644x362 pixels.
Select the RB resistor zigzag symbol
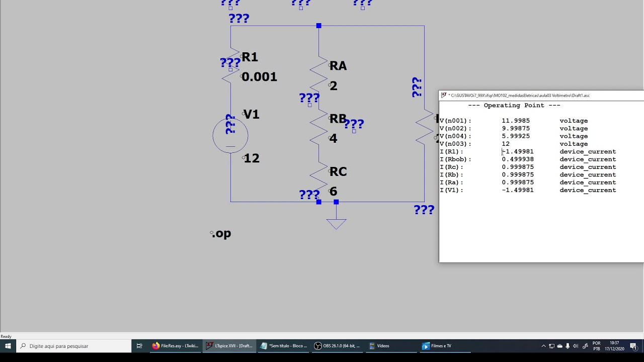pyautogui.click(x=318, y=126)
